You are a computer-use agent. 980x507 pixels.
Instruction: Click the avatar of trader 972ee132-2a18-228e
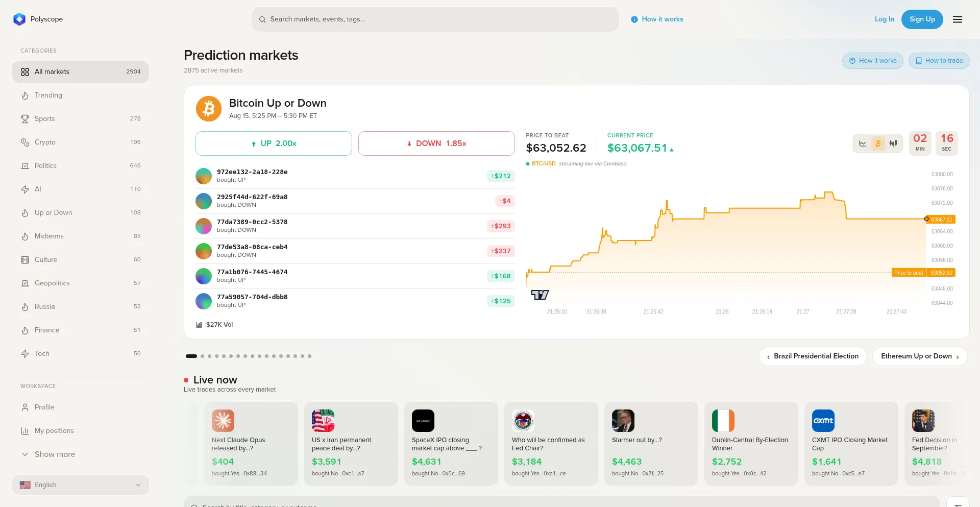pos(204,176)
